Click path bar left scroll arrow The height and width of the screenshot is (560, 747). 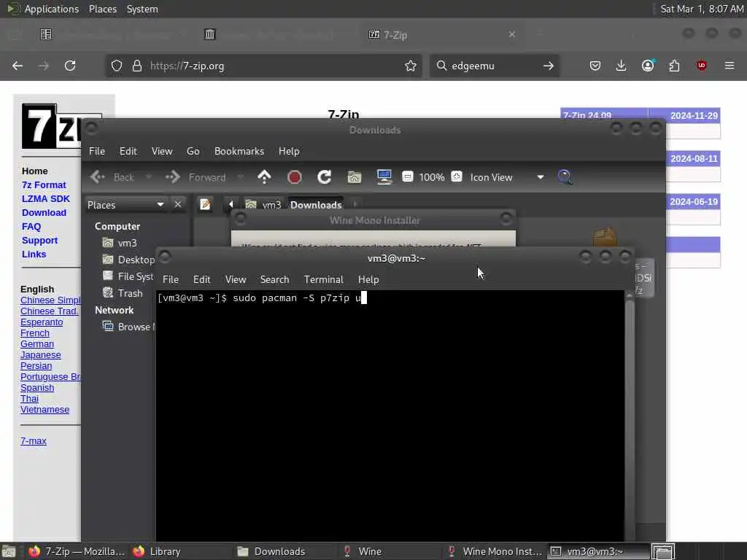231,204
